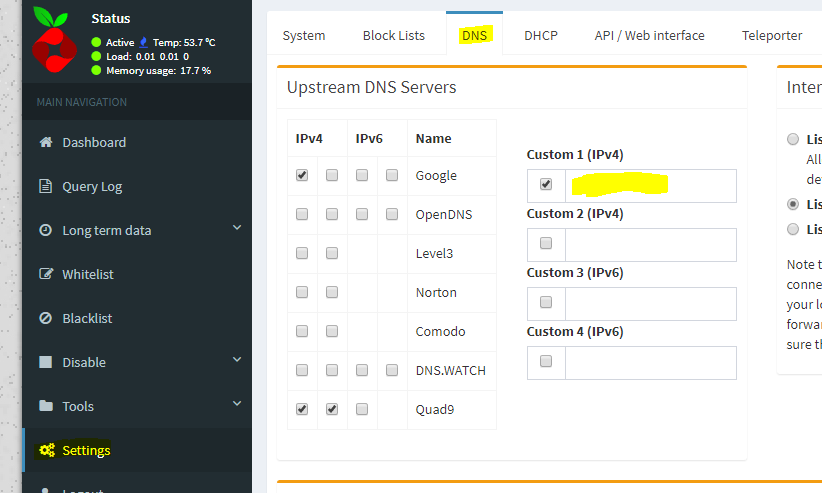The image size is (822, 493).
Task: Click the DNS.WATCH name cell
Action: click(451, 370)
